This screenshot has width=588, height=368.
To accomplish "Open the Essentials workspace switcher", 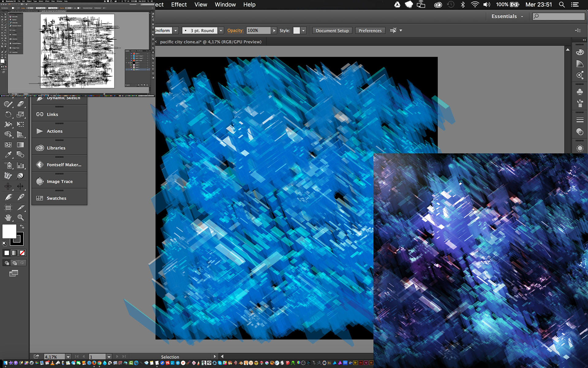I will 507,16.
